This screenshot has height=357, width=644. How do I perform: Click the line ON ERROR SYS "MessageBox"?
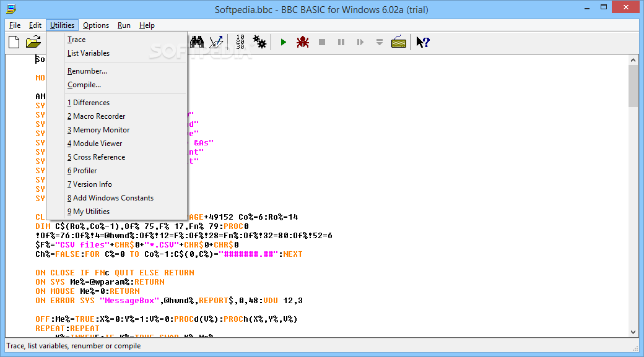(169, 300)
